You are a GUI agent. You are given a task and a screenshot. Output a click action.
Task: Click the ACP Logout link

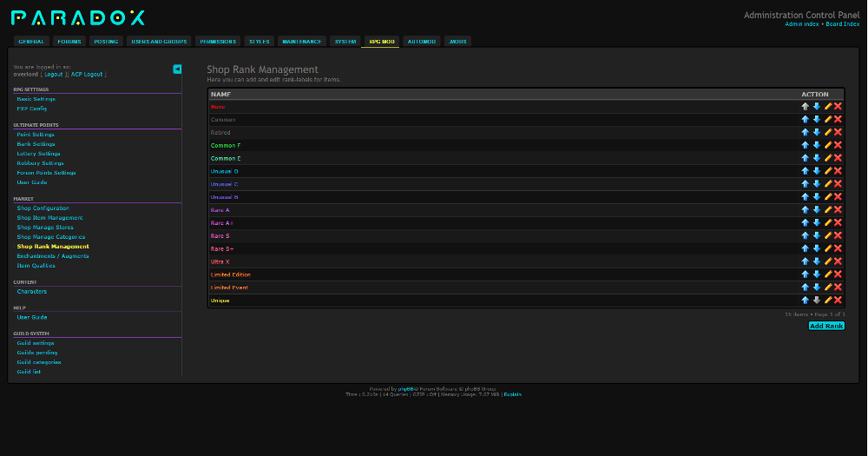coord(86,75)
